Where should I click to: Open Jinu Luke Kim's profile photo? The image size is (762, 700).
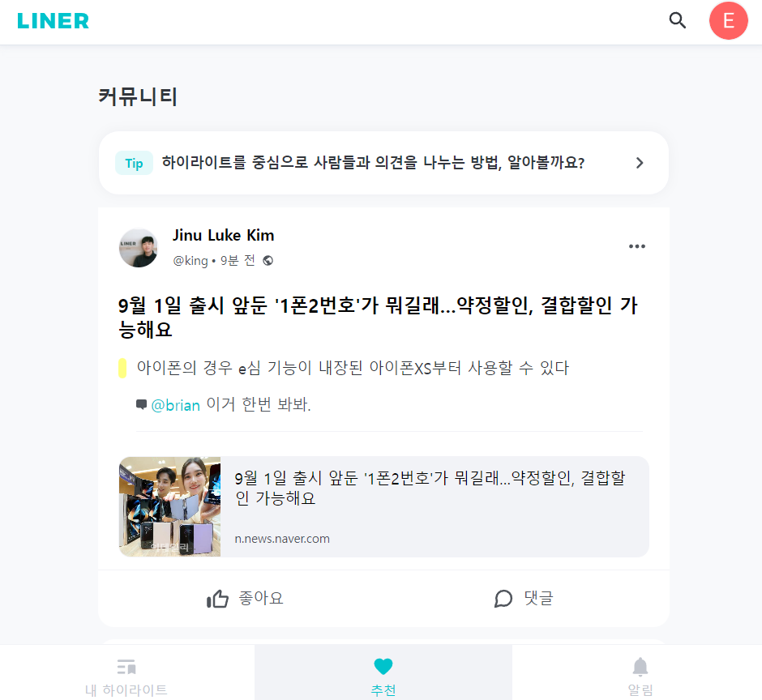coord(139,248)
